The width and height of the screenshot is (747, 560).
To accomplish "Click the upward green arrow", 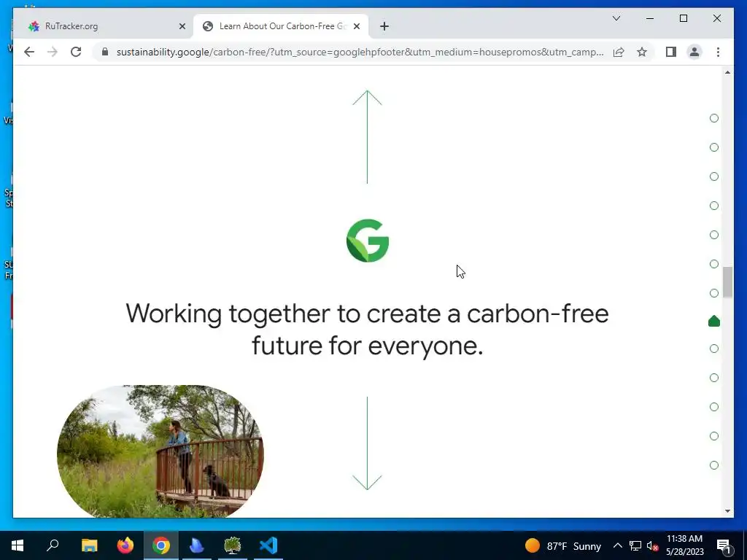I will click(x=368, y=136).
